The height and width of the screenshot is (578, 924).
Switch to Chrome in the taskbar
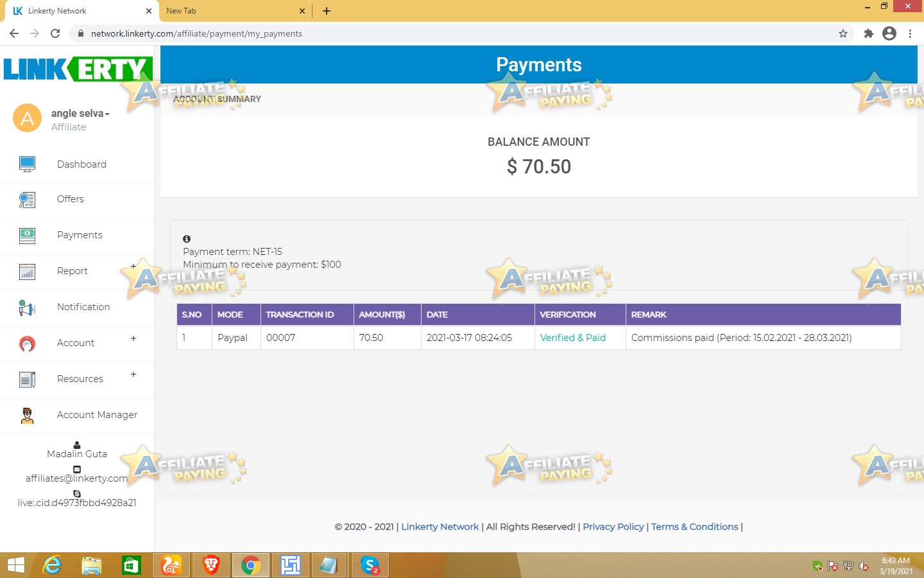click(251, 565)
